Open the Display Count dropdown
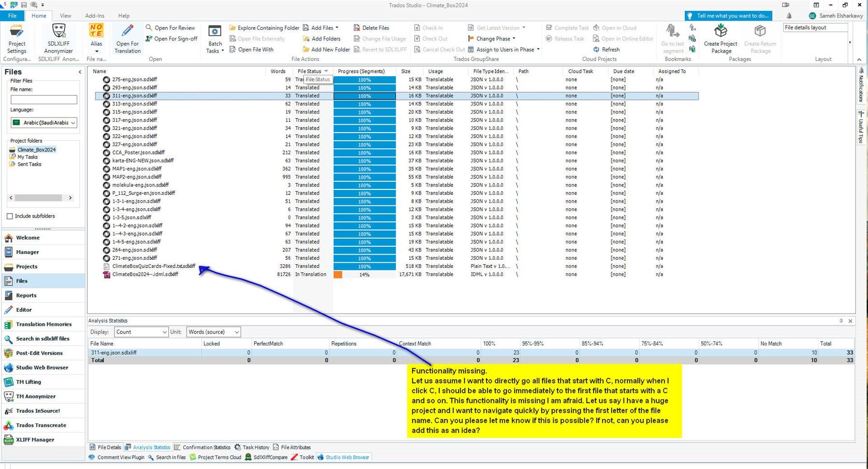 (x=141, y=332)
